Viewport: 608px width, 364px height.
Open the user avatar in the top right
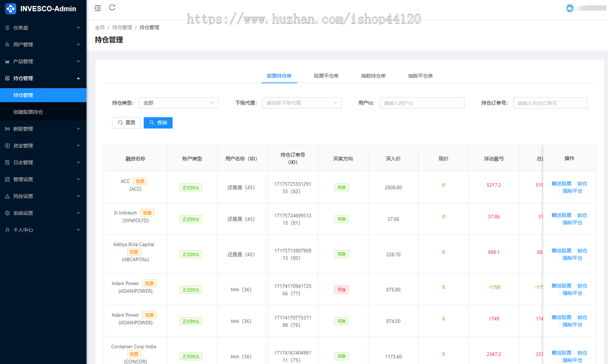(570, 8)
